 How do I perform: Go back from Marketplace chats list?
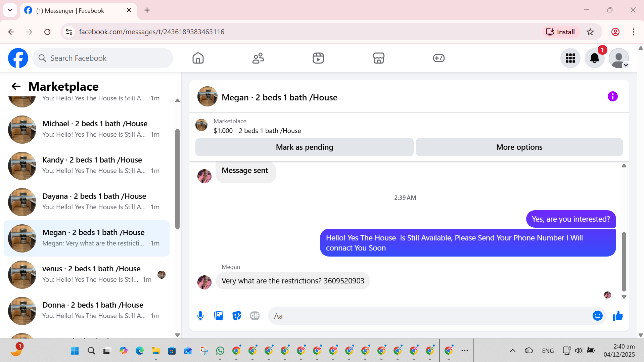click(x=16, y=87)
